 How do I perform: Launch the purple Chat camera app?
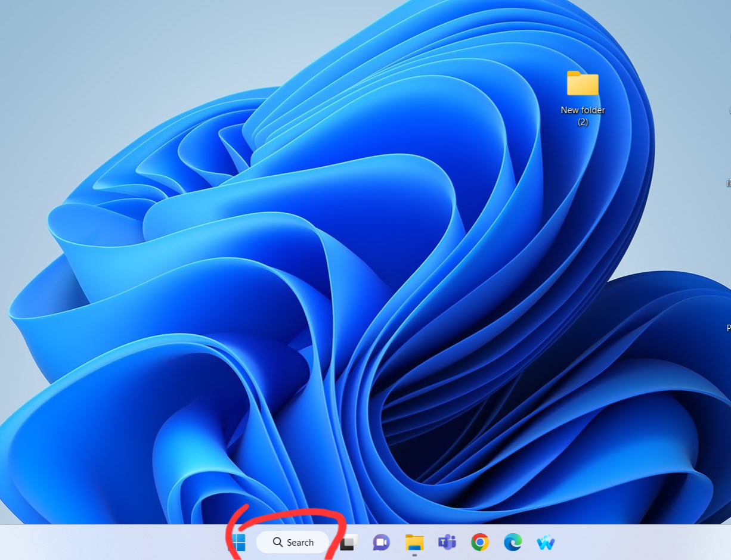tap(381, 542)
